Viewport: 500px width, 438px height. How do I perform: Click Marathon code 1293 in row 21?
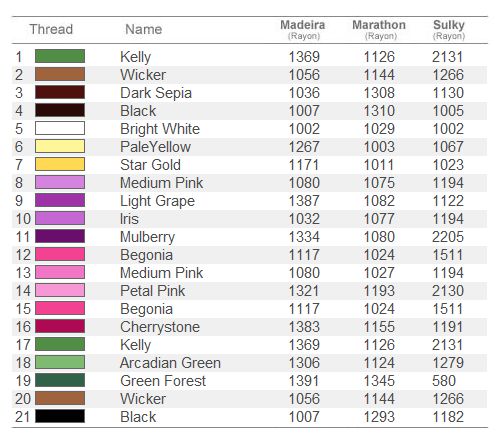pyautogui.click(x=379, y=417)
